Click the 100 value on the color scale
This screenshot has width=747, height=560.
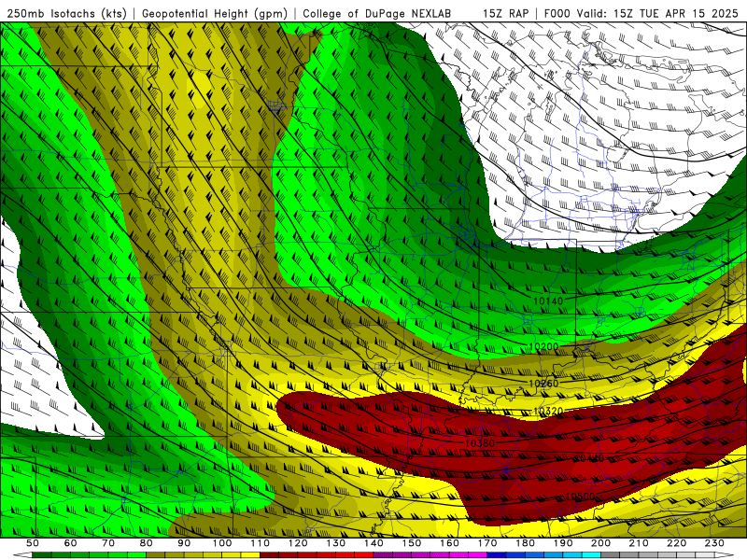click(x=222, y=543)
